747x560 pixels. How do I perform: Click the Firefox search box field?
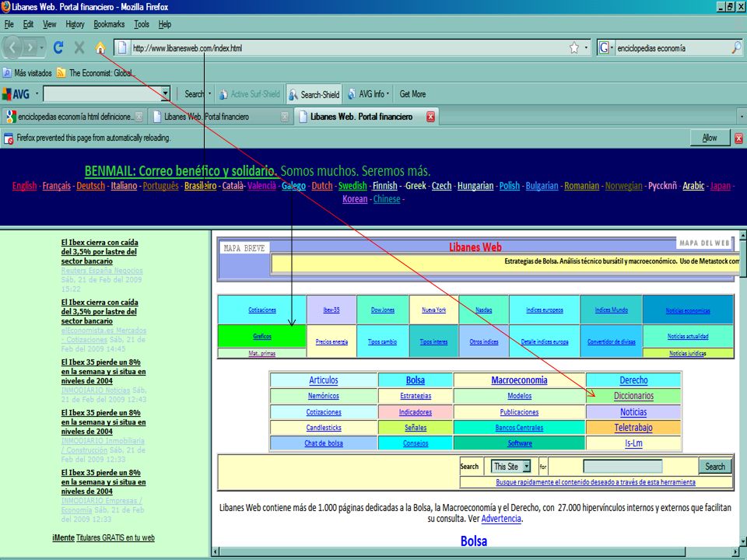tap(672, 47)
